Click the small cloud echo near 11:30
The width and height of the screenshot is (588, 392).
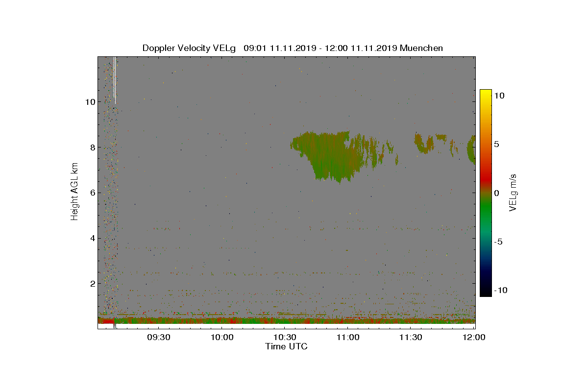pyautogui.click(x=424, y=143)
